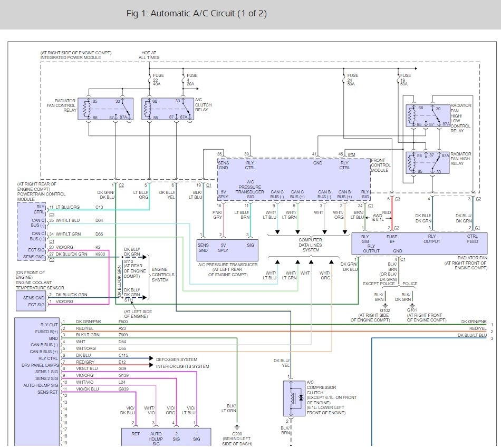Click the Front Control Module block
This screenshot has width=501, height=448.
coord(294,179)
